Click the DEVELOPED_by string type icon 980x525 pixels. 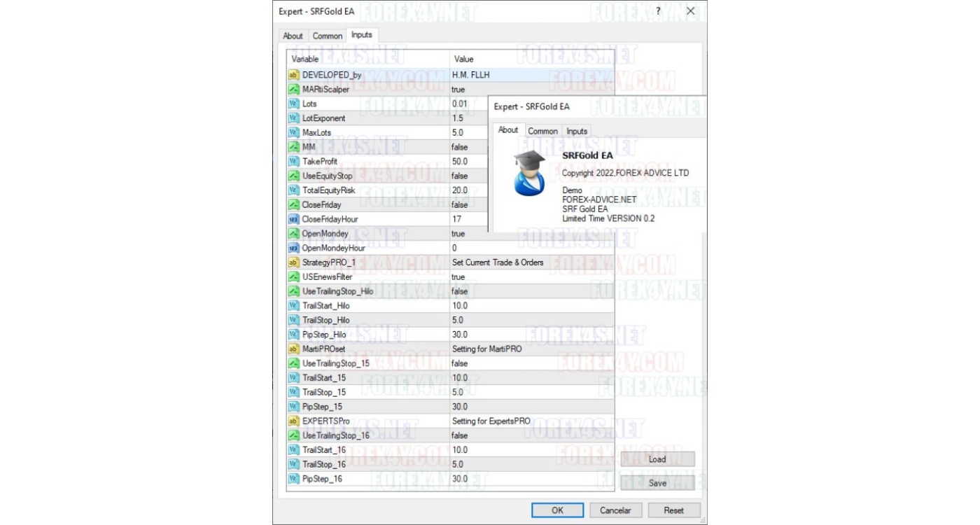293,75
